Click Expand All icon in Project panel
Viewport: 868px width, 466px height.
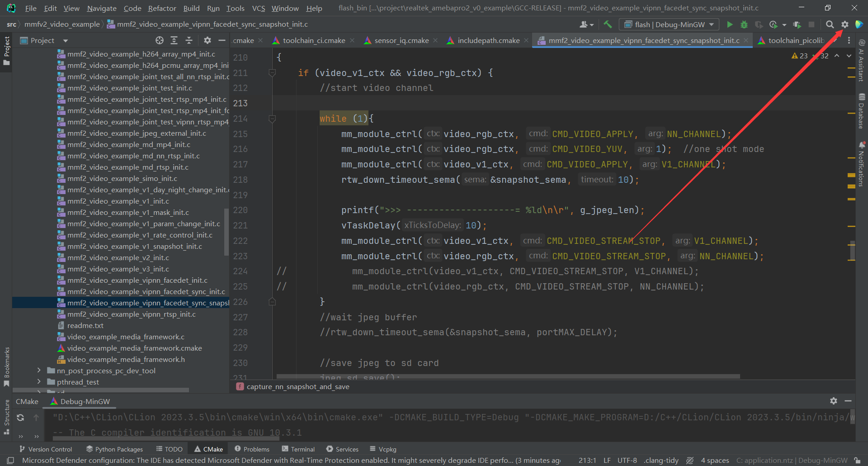point(174,40)
